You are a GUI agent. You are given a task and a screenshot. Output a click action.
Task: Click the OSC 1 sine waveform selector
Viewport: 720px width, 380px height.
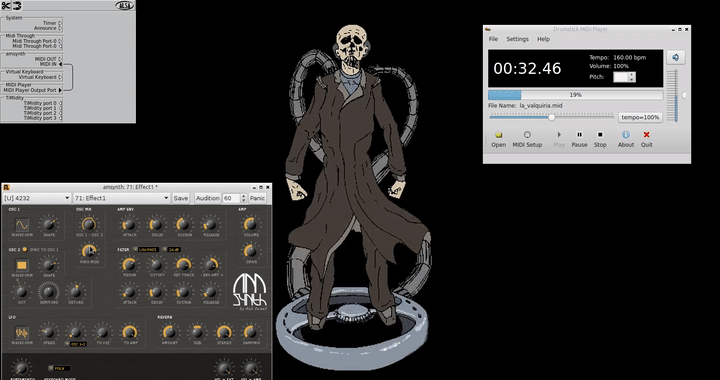(22, 224)
